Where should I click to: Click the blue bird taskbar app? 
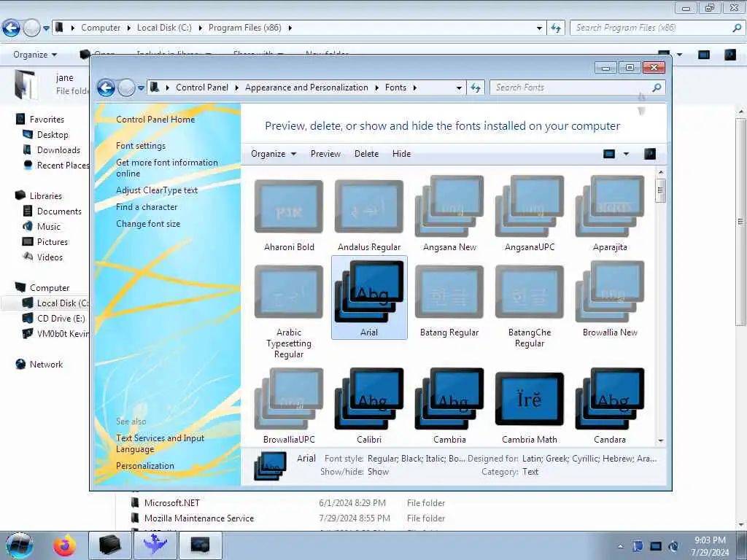coord(155,545)
